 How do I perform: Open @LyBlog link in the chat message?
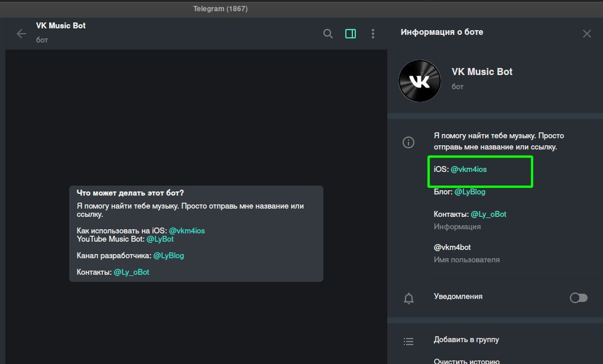tap(168, 256)
